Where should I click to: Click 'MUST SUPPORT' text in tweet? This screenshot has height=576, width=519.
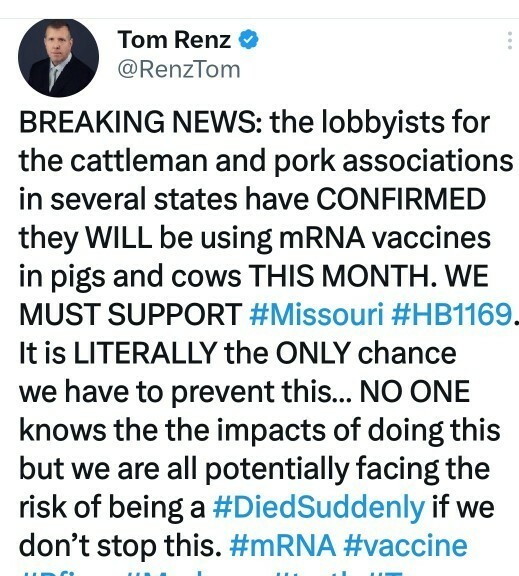130,314
